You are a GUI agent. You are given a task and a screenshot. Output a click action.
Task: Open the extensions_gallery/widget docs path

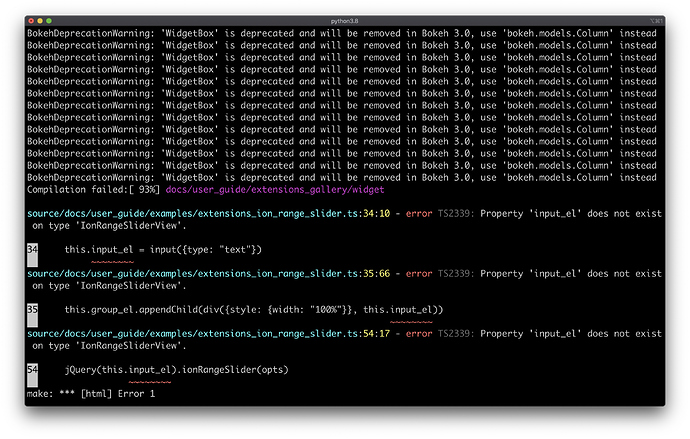tap(275, 190)
